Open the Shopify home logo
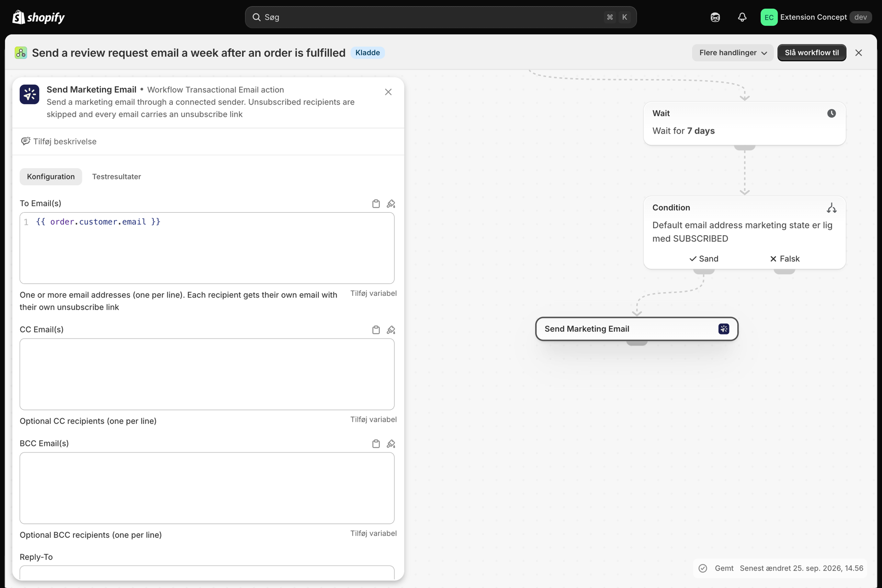882x588 pixels. point(38,17)
